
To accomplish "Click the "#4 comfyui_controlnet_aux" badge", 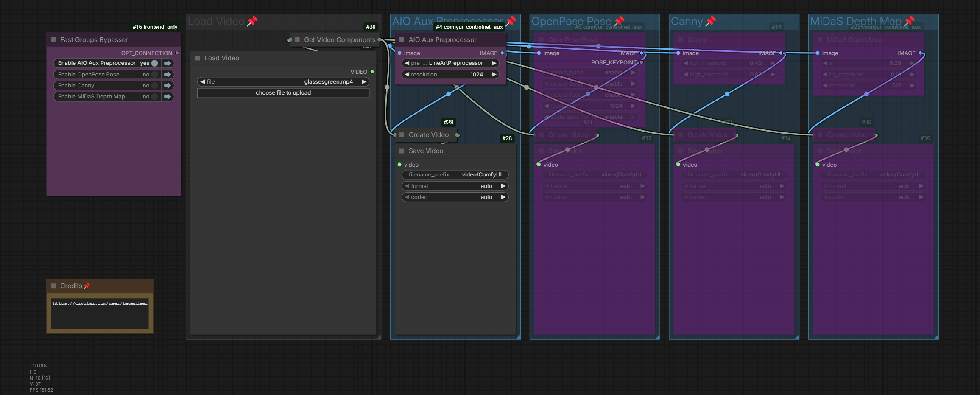I will (x=469, y=27).
